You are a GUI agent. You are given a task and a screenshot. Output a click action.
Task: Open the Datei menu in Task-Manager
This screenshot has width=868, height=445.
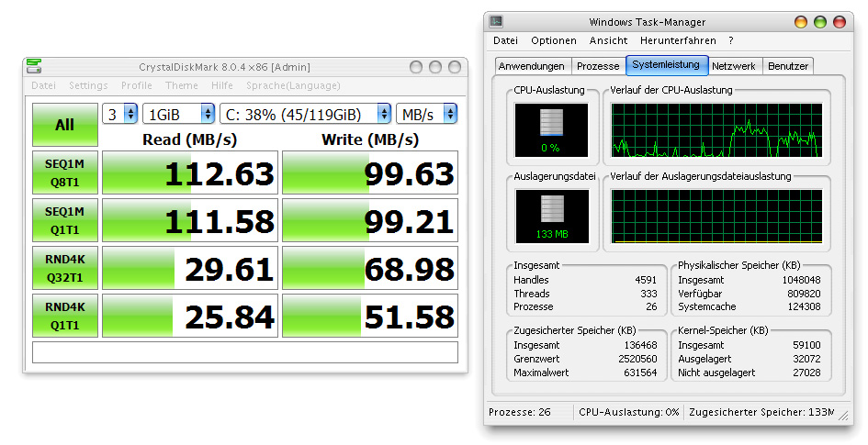[x=505, y=40]
